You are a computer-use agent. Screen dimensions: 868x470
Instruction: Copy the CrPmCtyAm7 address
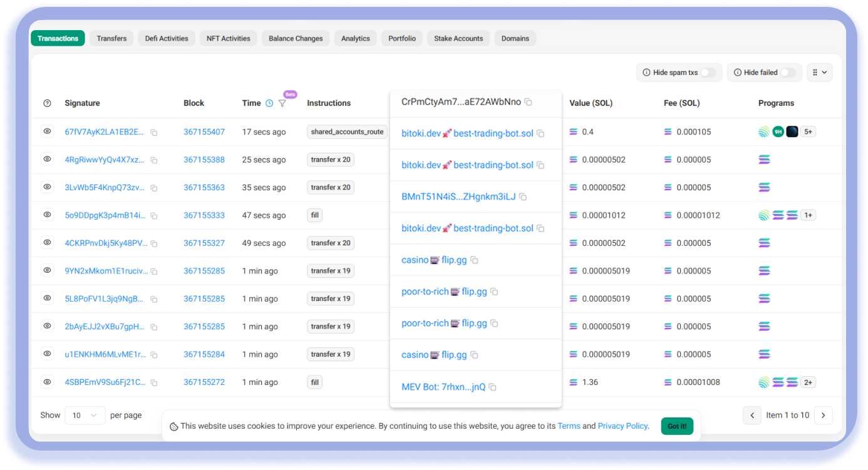point(528,102)
